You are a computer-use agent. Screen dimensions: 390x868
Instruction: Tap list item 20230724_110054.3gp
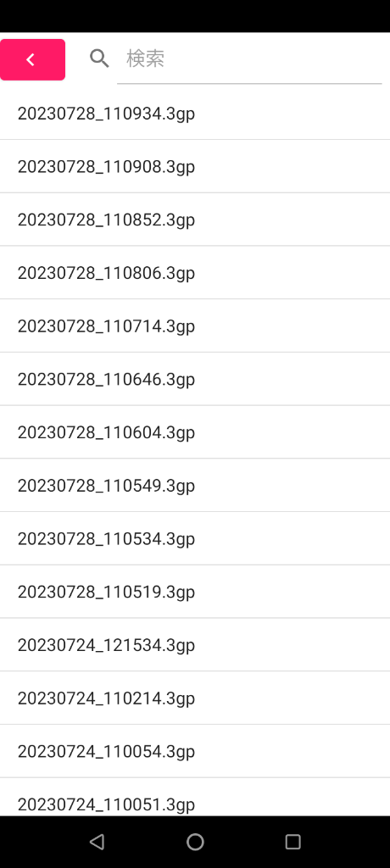[195, 751]
